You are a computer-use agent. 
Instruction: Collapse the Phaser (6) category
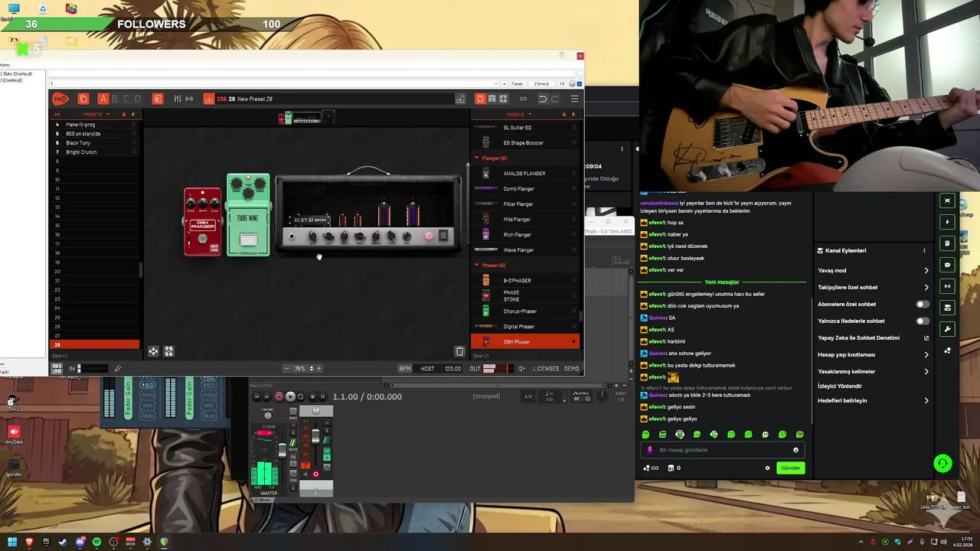[x=476, y=266]
